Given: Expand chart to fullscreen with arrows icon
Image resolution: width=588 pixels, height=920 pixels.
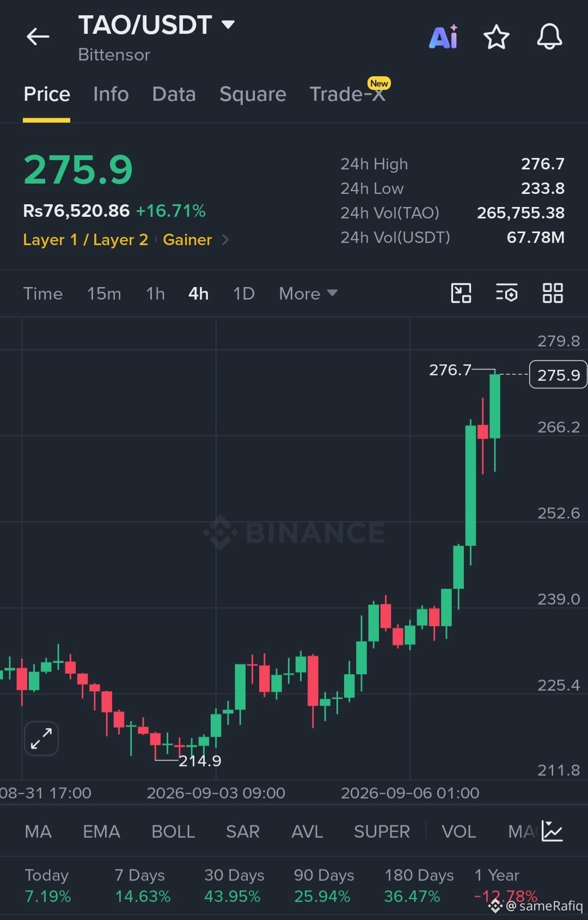Looking at the screenshot, I should [41, 739].
